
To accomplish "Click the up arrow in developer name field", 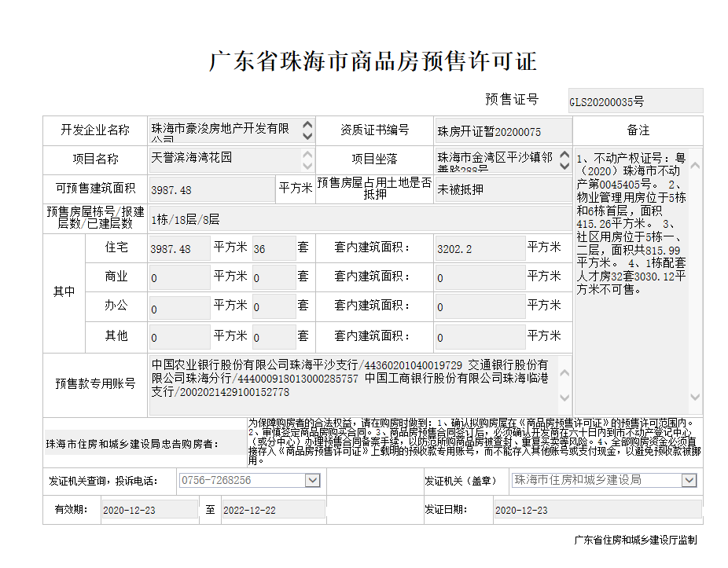I will [x=307, y=125].
